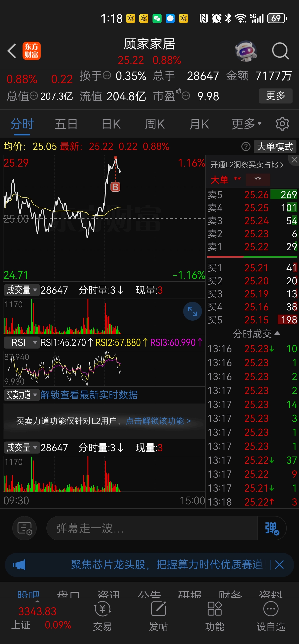
Task: Go back using the left arrow
Action: (x=12, y=51)
